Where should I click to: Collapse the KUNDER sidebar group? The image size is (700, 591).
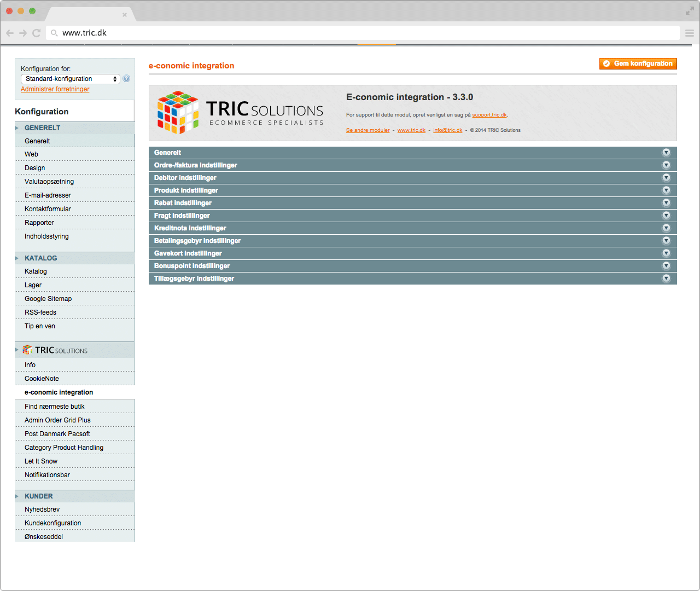tap(74, 496)
